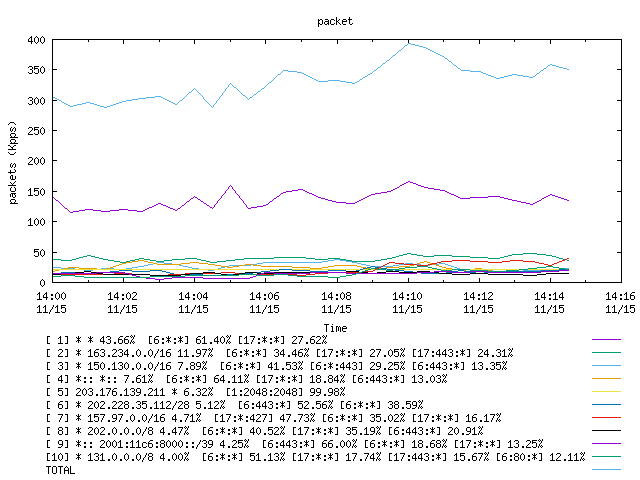Click the yellow line swatch for entry [ 5]
Screen dimensions: 640x480
pos(606,392)
